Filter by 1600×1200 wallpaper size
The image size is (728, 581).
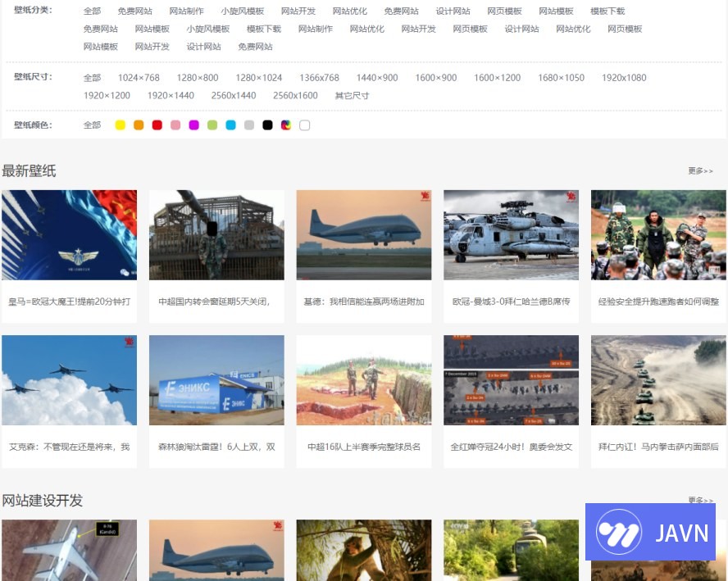(498, 78)
